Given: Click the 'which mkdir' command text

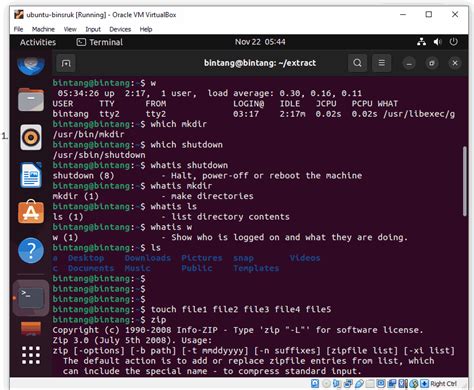Looking at the screenshot, I should [178, 124].
